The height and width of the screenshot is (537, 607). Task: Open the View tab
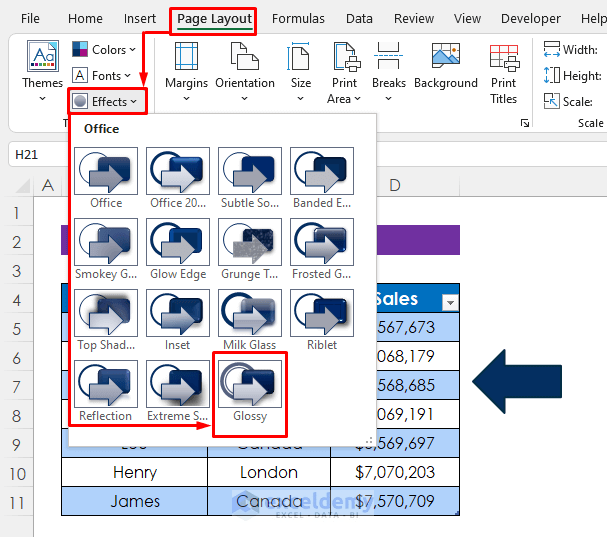click(467, 19)
